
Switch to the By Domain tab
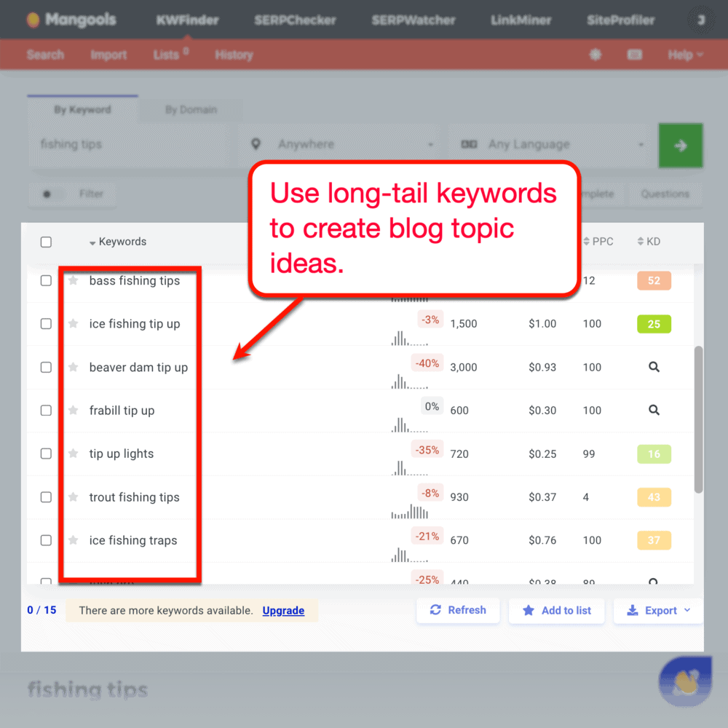click(x=190, y=110)
